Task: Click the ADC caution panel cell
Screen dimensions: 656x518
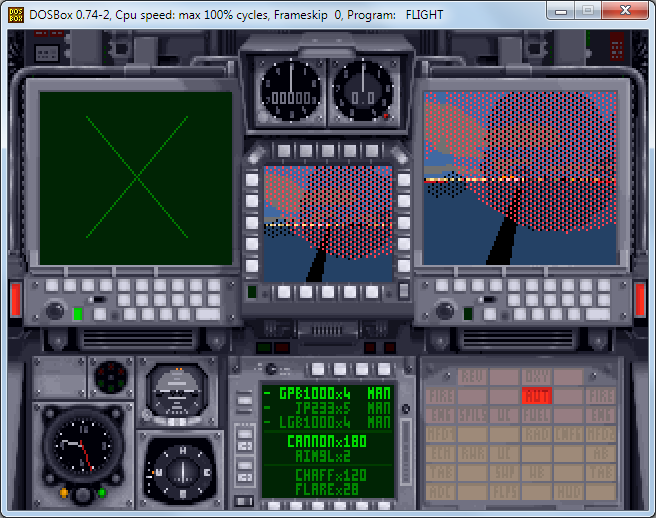Action: 441,492
